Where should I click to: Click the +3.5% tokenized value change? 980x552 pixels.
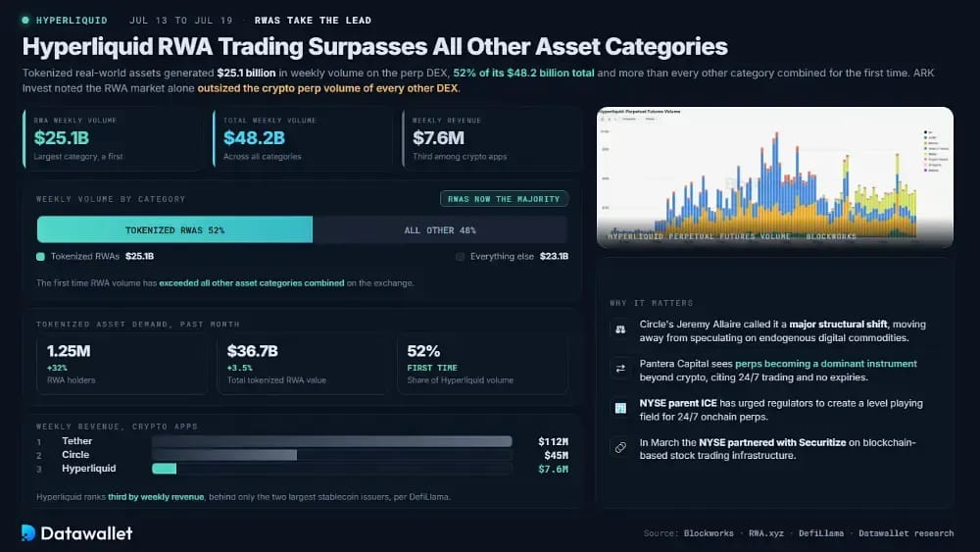click(x=240, y=368)
